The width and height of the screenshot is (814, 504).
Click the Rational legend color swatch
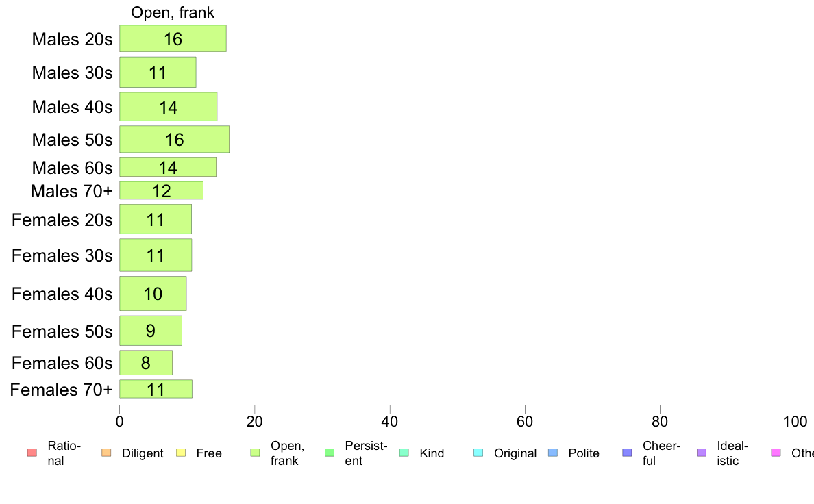tap(32, 453)
